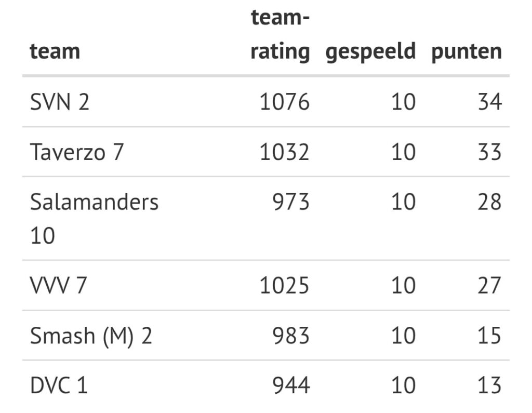Click on the VVV 7 team name

click(58, 286)
